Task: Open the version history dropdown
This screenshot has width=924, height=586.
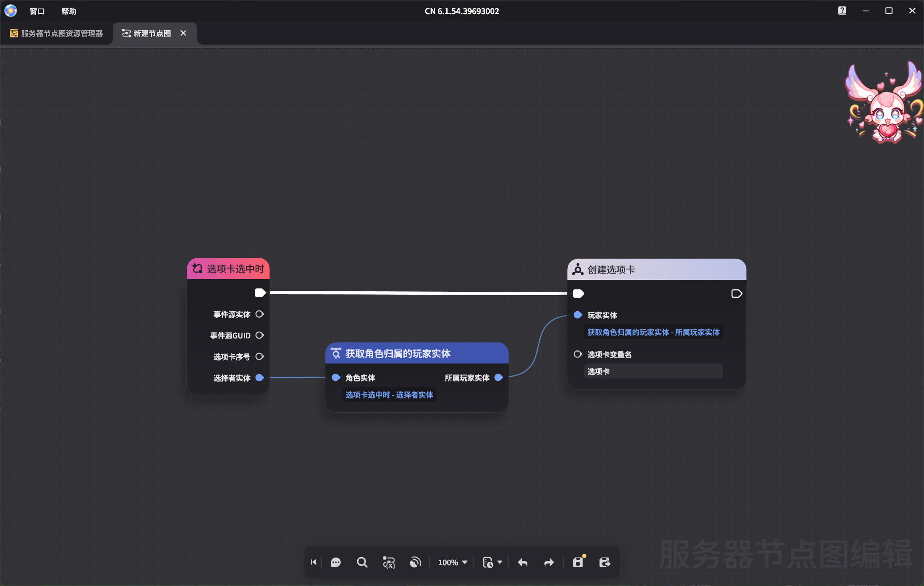Action: [x=493, y=562]
